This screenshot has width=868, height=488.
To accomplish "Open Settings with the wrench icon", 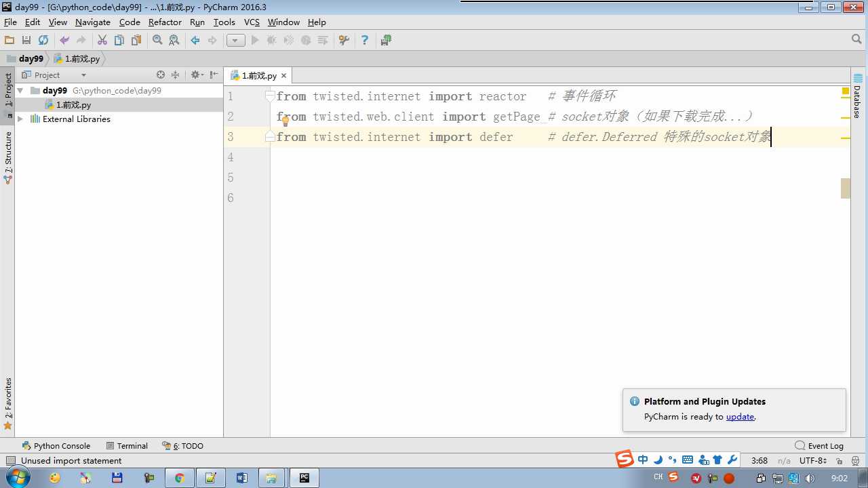I will point(344,41).
